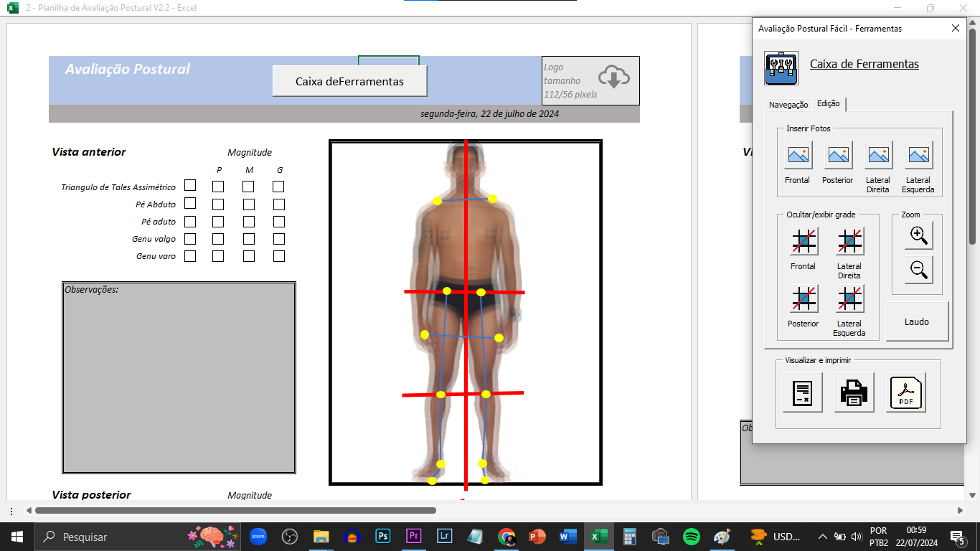Hide the Frontal grid
This screenshot has width=980, height=551.
tap(804, 242)
